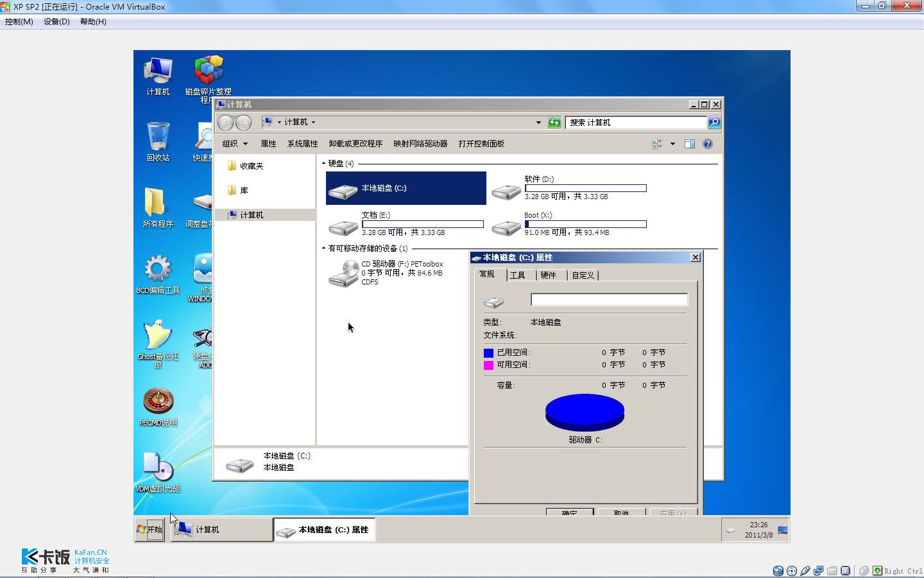Image resolution: width=924 pixels, height=578 pixels.
Task: Click the 搜索 计算机 search field
Action: click(636, 122)
